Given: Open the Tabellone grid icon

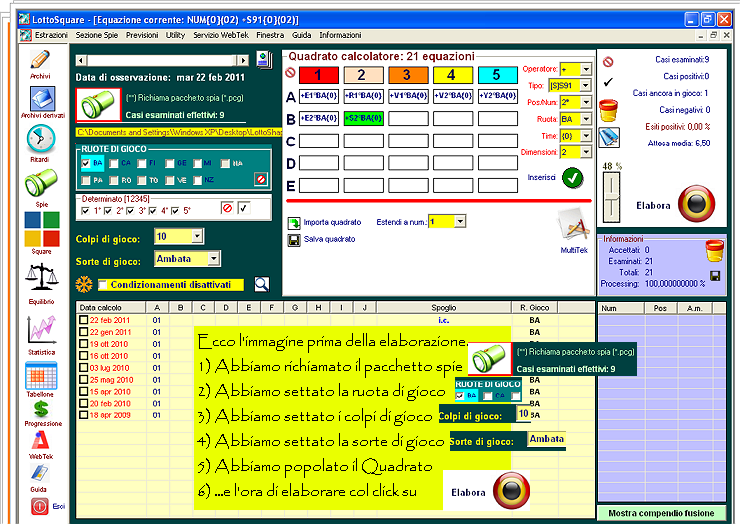Looking at the screenshot, I should click(x=41, y=375).
